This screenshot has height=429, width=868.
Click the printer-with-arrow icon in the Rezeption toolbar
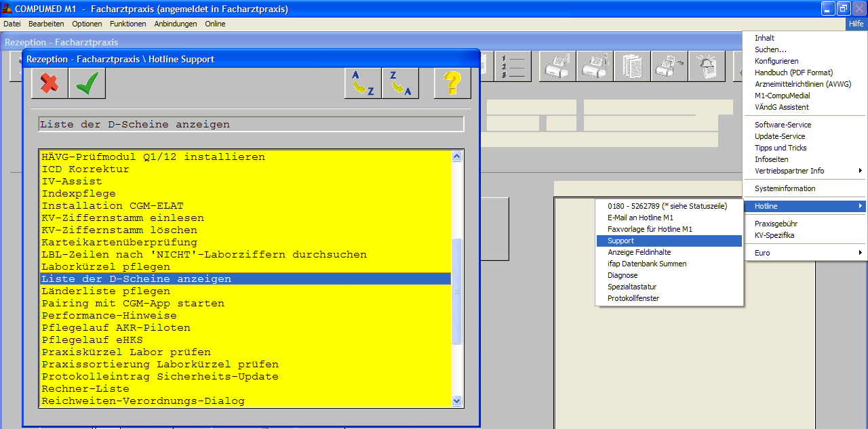pyautogui.click(x=669, y=66)
